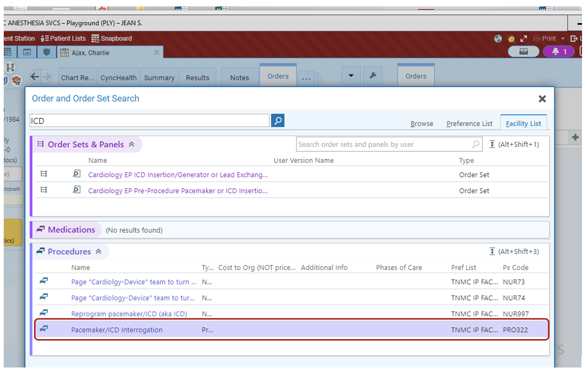Click the wrench settings icon in toolbar
Screen dimensions: 588x372
point(373,76)
